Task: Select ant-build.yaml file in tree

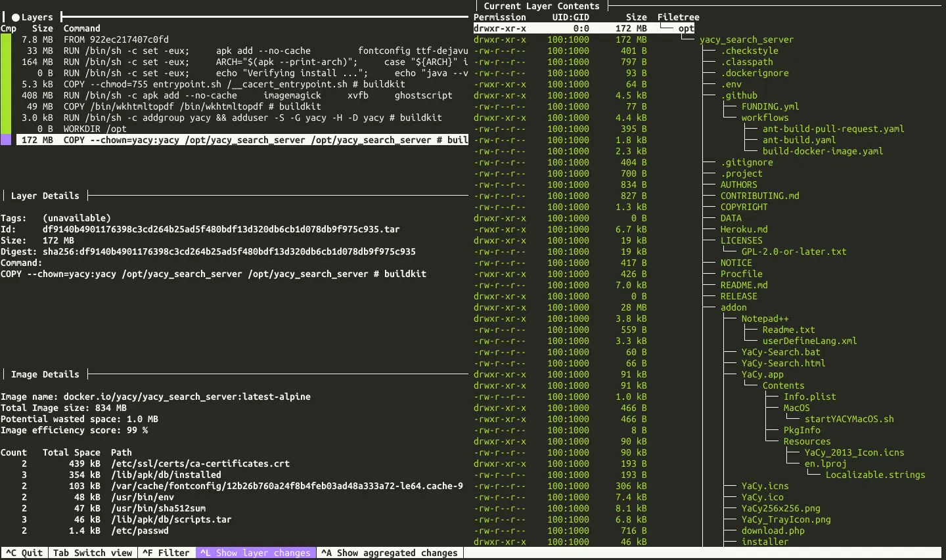Action: click(x=799, y=140)
